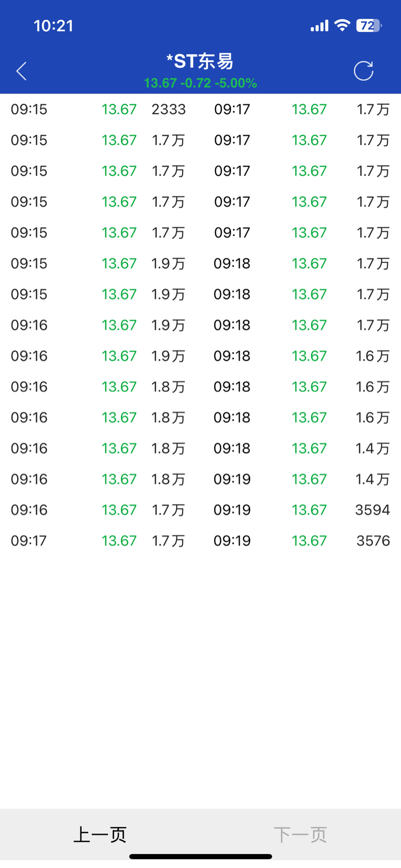The width and height of the screenshot is (401, 868).
Task: Tap the 2333 volume figure
Action: pos(169,109)
